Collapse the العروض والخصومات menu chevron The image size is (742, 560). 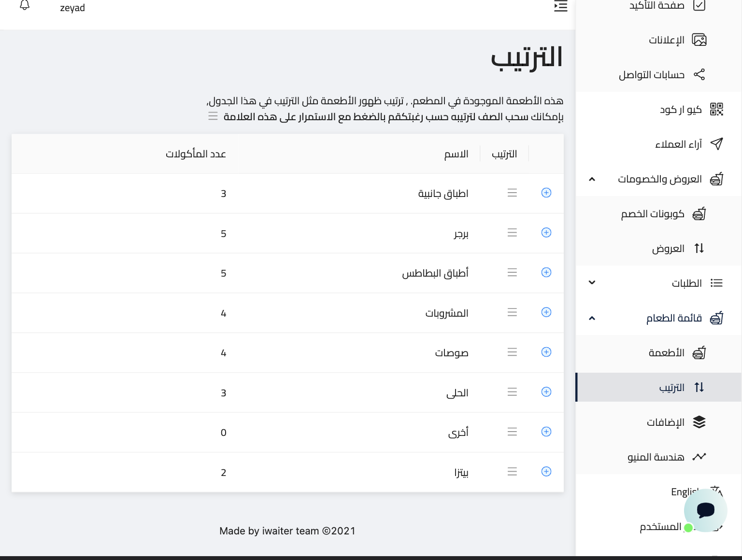(592, 179)
